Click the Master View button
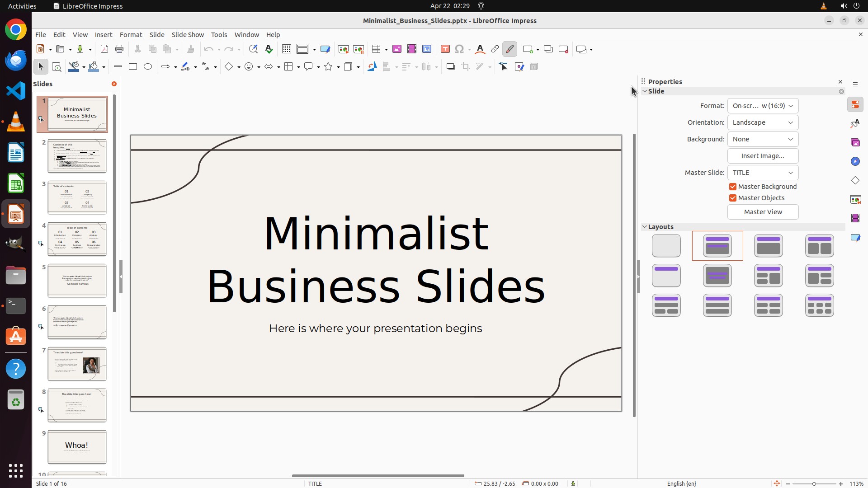The height and width of the screenshot is (488, 868). pyautogui.click(x=763, y=212)
